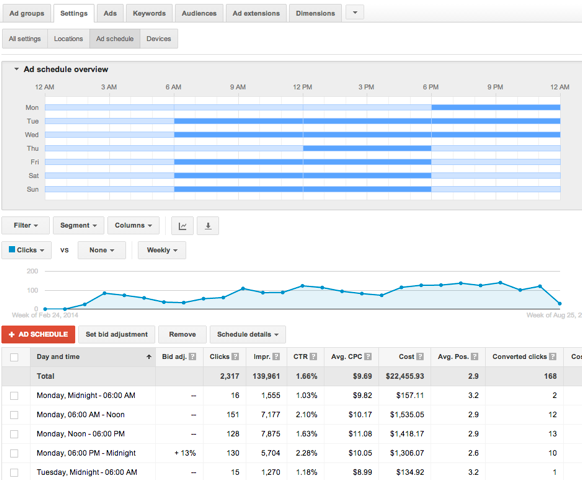Screen dimensions: 582x480
Task: Click the $1,535.05 cost cell
Action: (407, 415)
